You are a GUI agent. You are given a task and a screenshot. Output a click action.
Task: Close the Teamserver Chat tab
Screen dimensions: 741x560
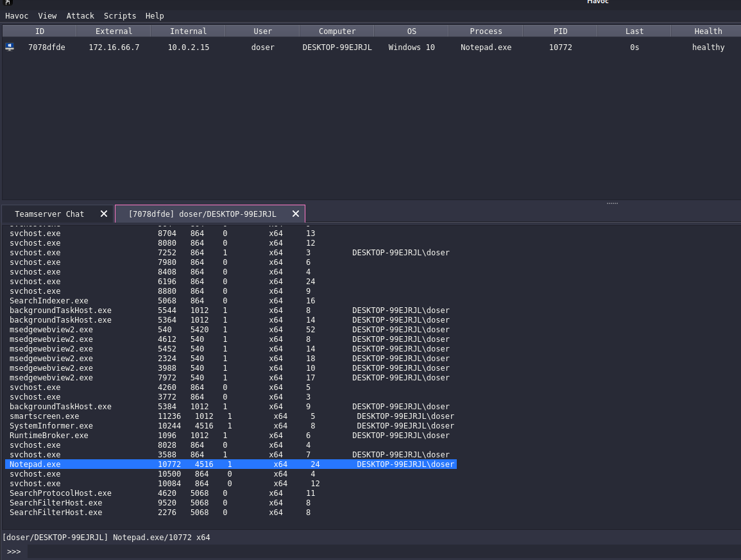coord(104,214)
